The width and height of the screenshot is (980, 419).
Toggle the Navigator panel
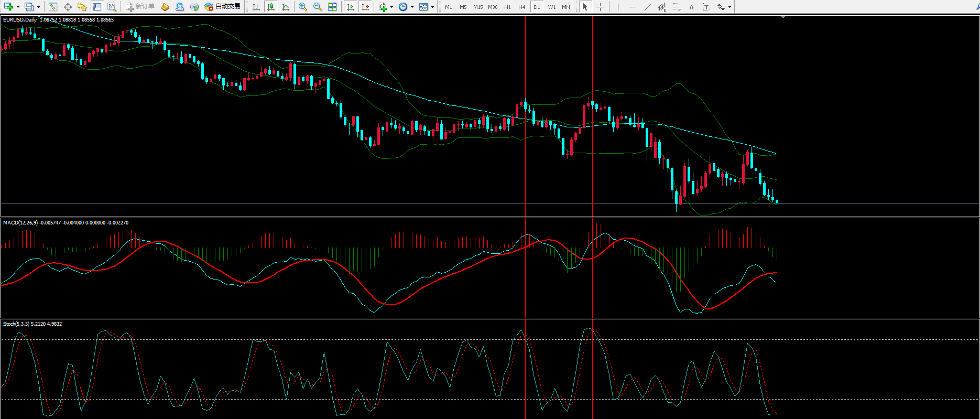coord(82,7)
